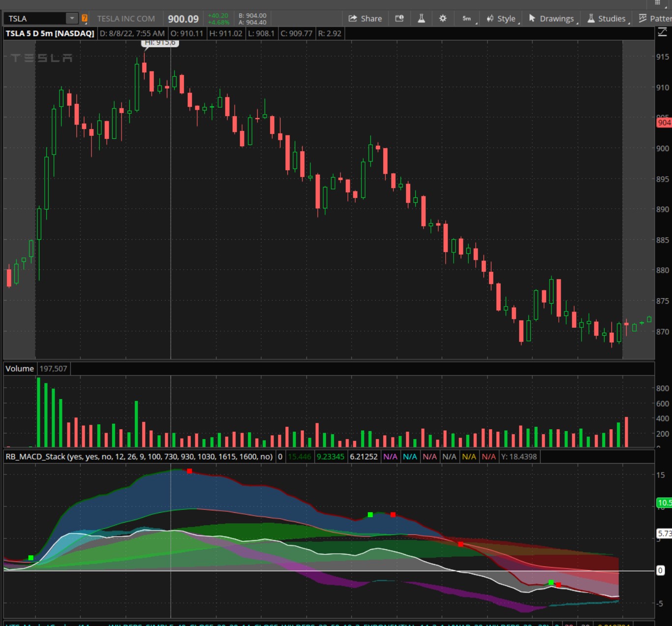Click the Studies beaker icon
Screen dimensions: 672x626
tap(591, 18)
